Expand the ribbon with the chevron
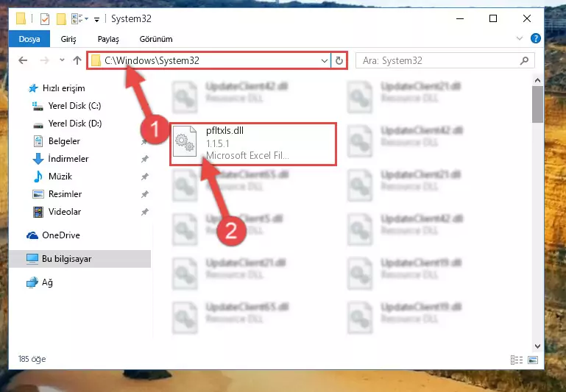 (520, 38)
